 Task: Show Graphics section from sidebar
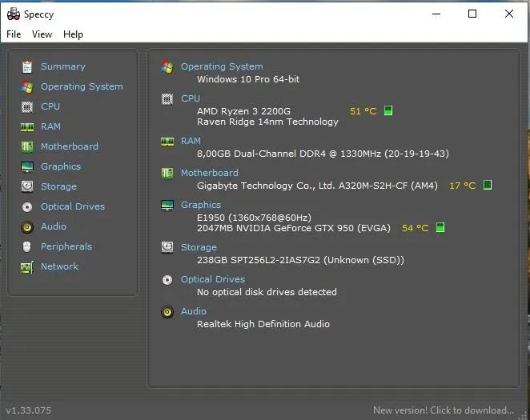(x=61, y=166)
